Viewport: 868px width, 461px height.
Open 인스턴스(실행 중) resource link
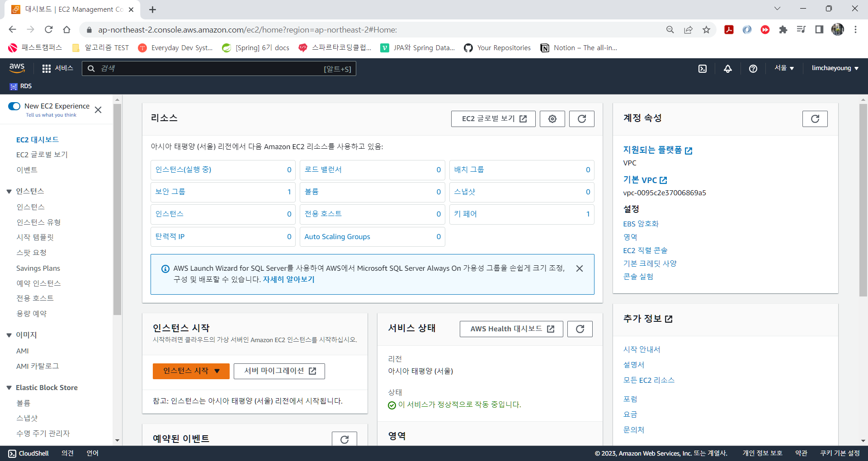pyautogui.click(x=183, y=169)
